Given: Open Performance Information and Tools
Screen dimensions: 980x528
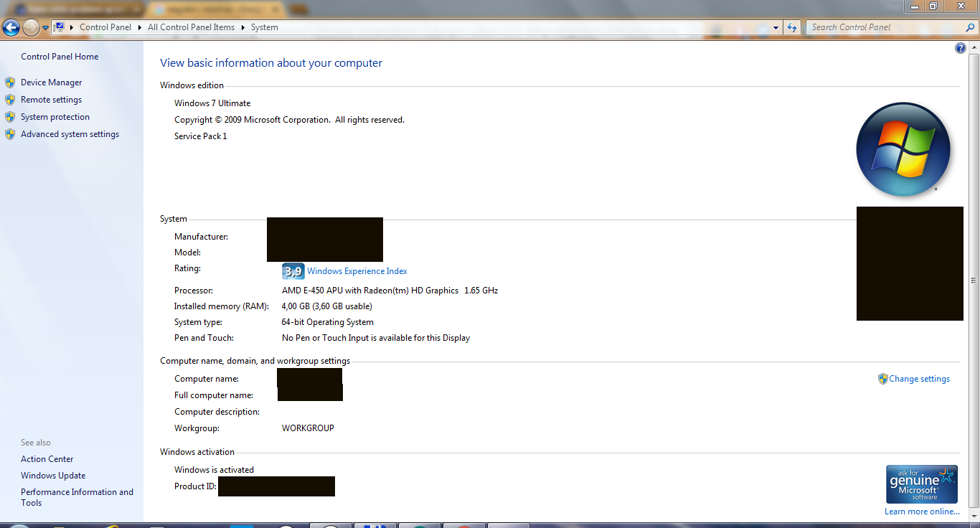Looking at the screenshot, I should 77,497.
